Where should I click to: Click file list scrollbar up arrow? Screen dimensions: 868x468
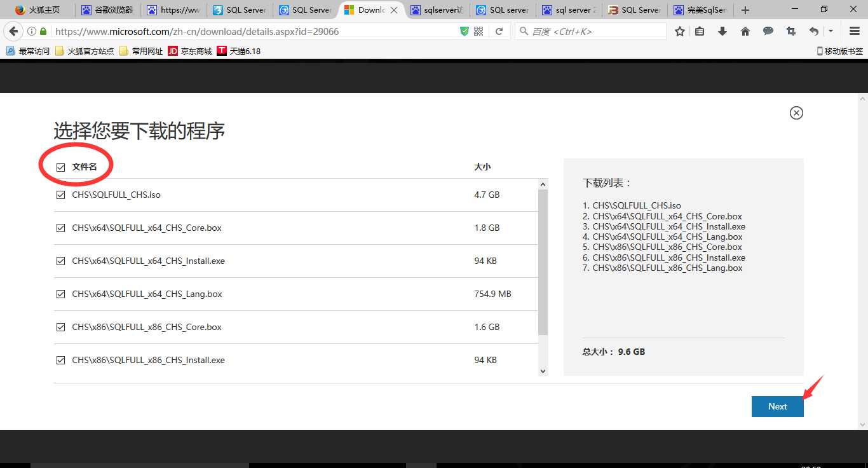click(x=543, y=184)
